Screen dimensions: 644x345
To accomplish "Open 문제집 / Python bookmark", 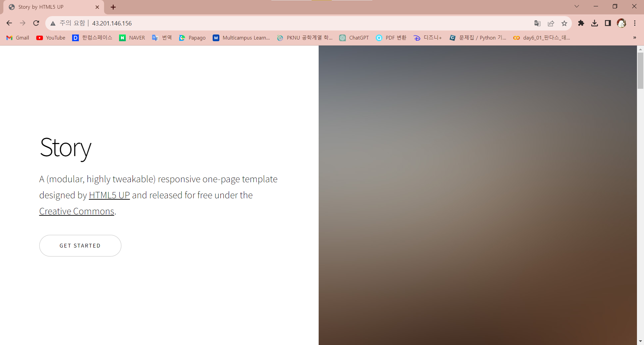I will coord(478,38).
